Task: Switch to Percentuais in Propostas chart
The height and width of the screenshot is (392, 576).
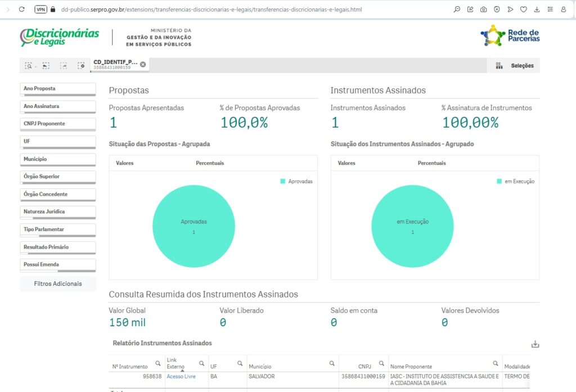Action: (210, 163)
